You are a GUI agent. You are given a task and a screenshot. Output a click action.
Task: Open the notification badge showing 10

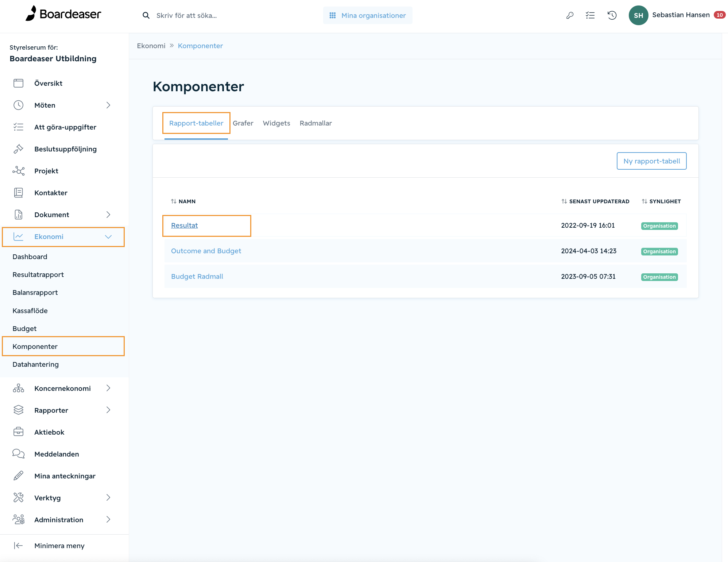(x=719, y=15)
